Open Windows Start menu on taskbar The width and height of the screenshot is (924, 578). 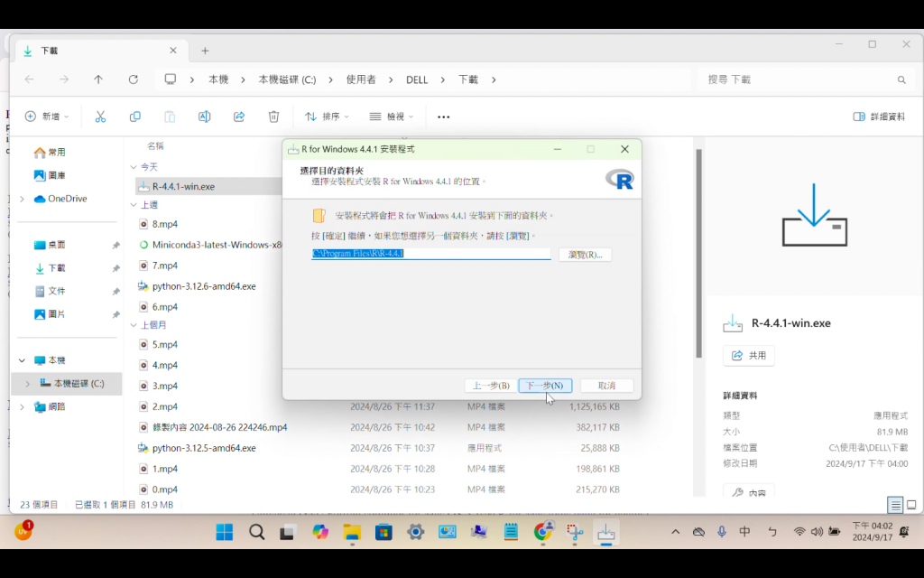[225, 532]
